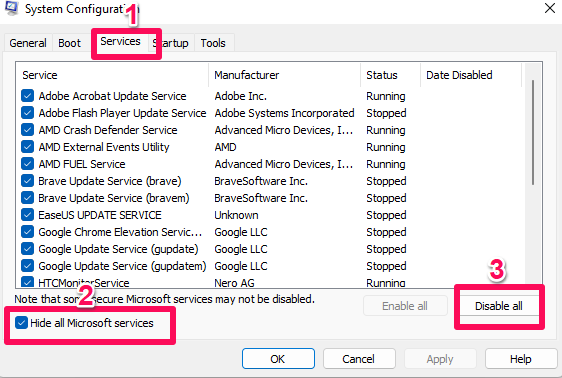The width and height of the screenshot is (562, 378).
Task: Sort by the Status column header
Action: tap(390, 75)
